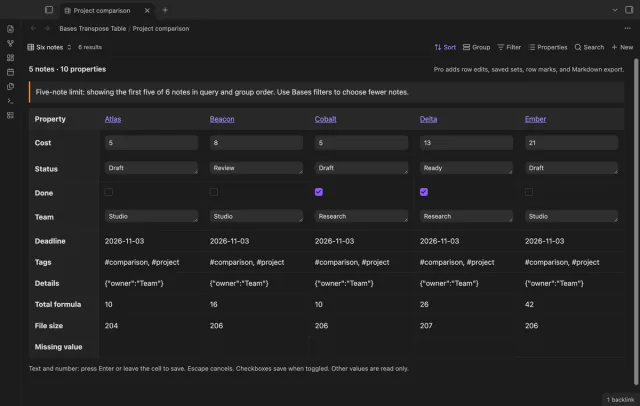Open daily note calendar icon
640x406 pixels.
[11, 72]
